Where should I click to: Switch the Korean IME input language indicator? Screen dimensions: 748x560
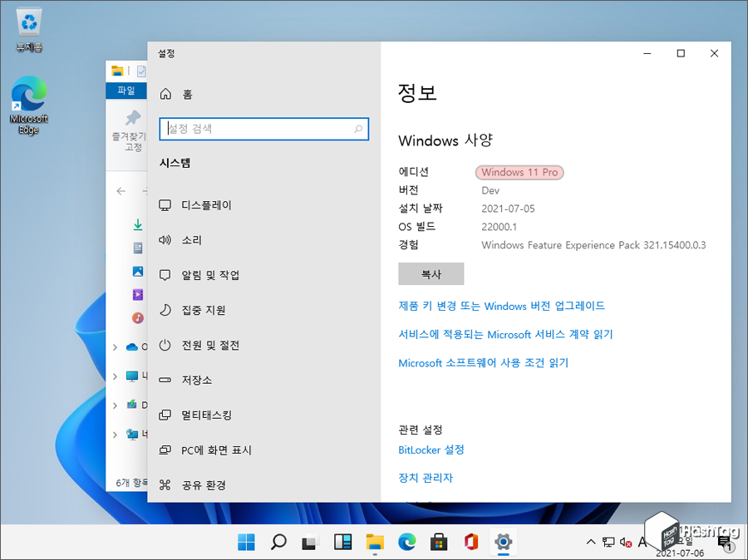tap(642, 541)
